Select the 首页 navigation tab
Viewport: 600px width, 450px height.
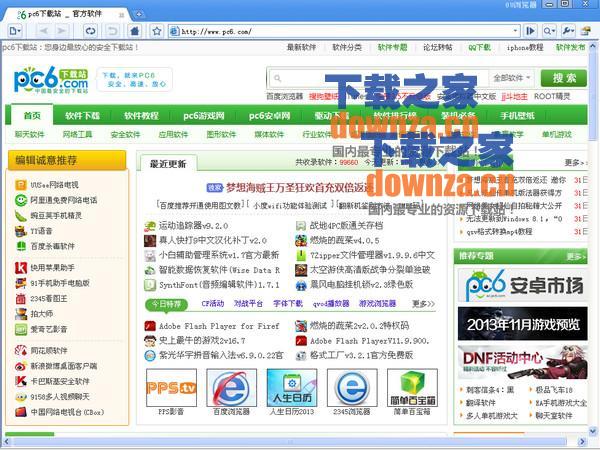[32, 115]
